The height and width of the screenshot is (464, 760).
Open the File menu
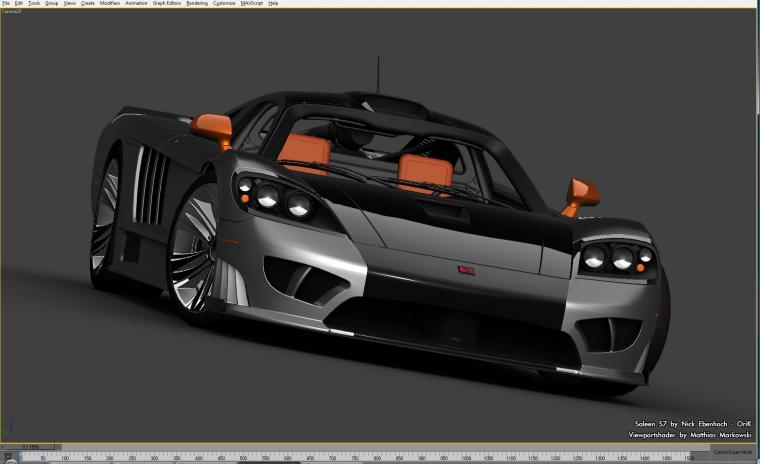click(6, 3)
